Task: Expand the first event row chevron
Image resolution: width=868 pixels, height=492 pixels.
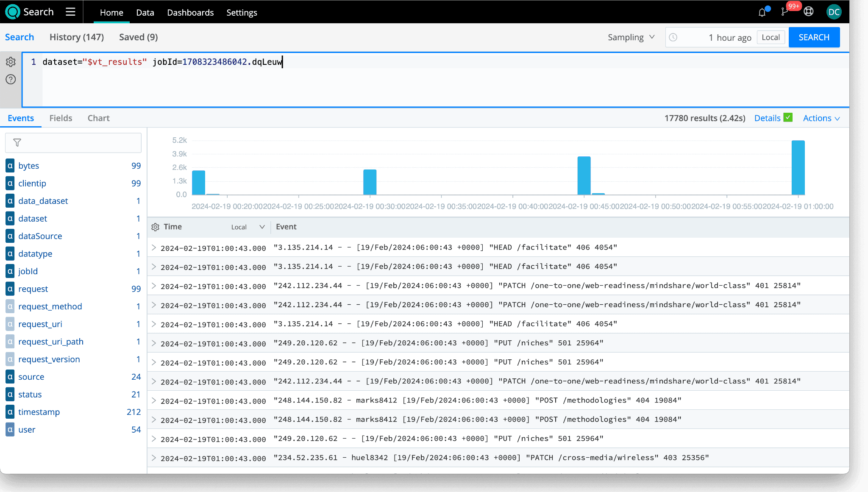Action: 154,247
